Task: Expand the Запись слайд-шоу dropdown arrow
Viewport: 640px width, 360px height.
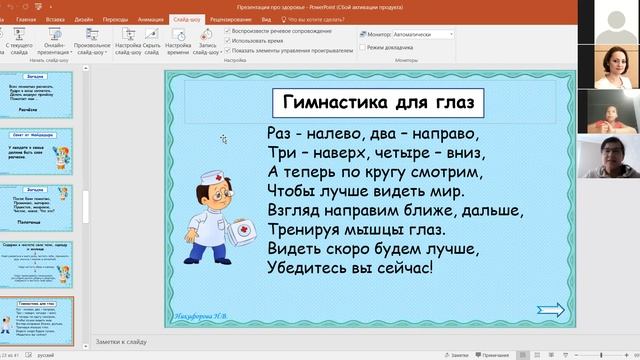Action: [x=221, y=52]
